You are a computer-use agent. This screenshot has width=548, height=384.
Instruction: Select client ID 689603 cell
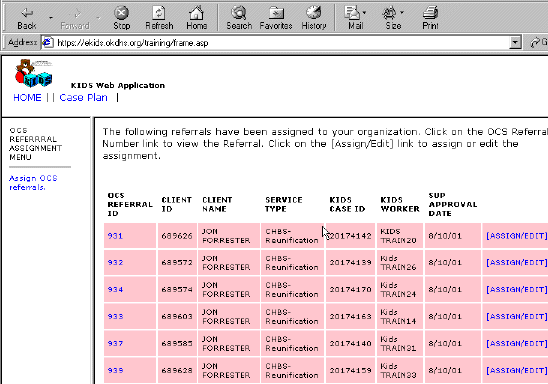[x=177, y=316]
